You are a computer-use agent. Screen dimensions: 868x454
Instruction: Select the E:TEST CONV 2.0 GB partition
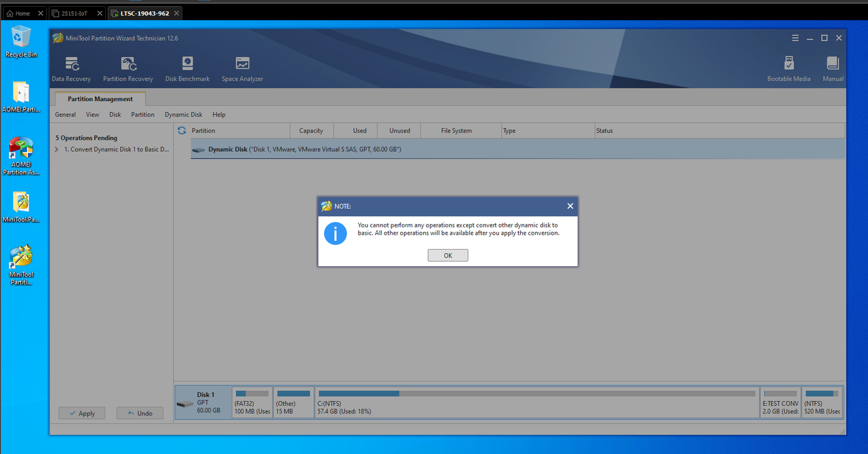point(780,402)
